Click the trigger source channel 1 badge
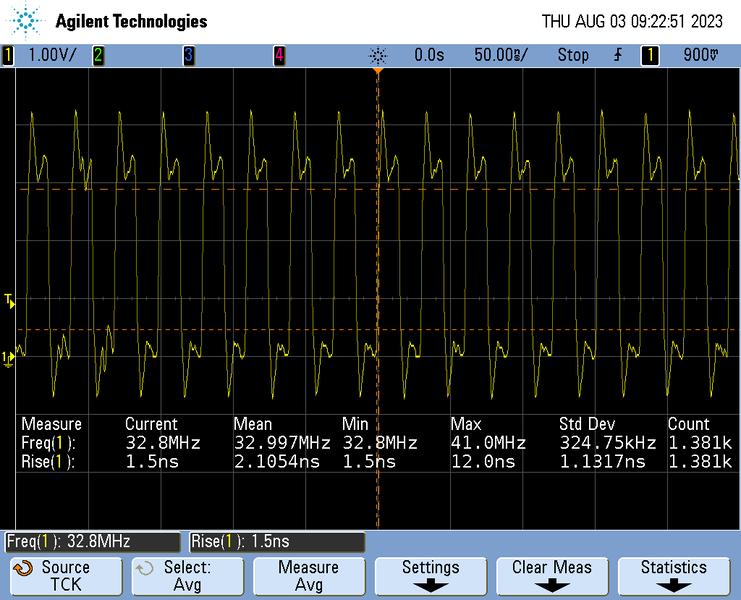The image size is (741, 600). point(649,55)
